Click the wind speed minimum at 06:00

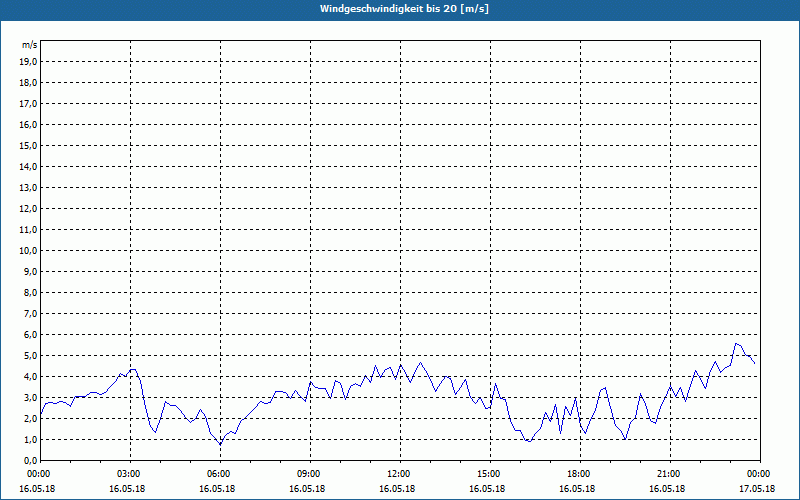[221, 444]
